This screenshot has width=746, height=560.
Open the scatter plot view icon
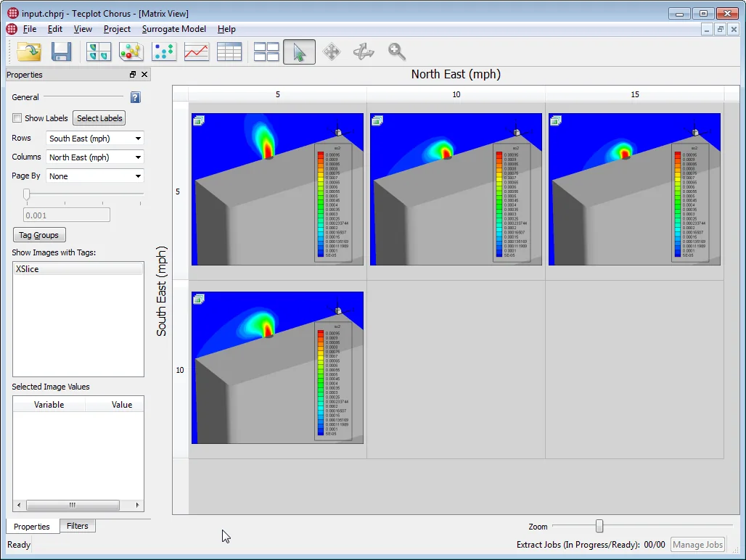point(164,52)
